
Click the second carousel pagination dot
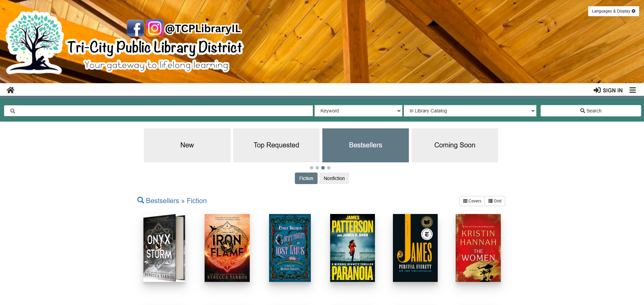point(317,168)
